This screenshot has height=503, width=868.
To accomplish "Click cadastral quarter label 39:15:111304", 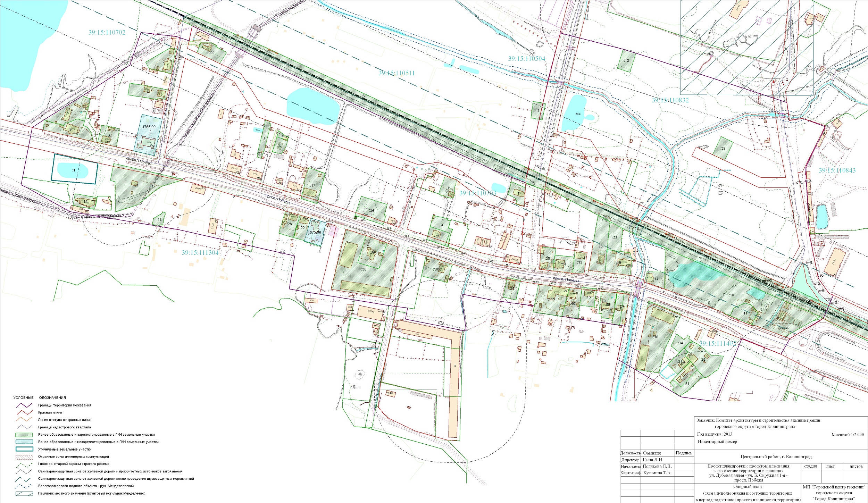I will coord(200,252).
